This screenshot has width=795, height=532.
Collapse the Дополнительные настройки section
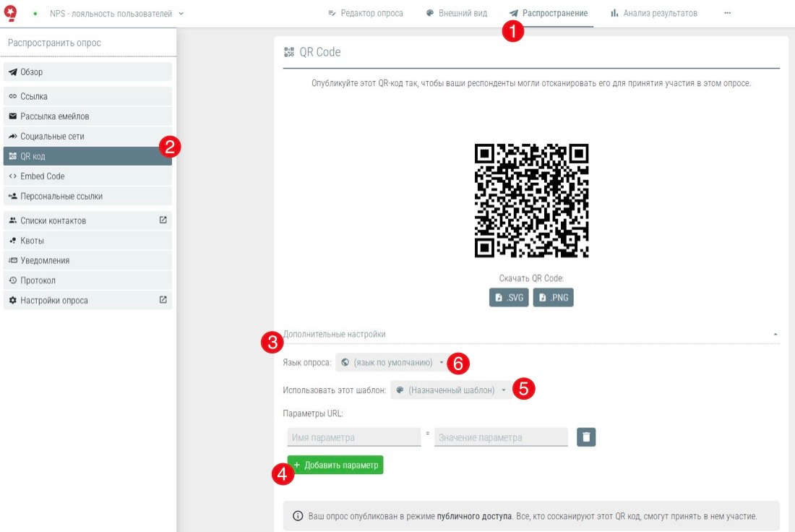775,335
